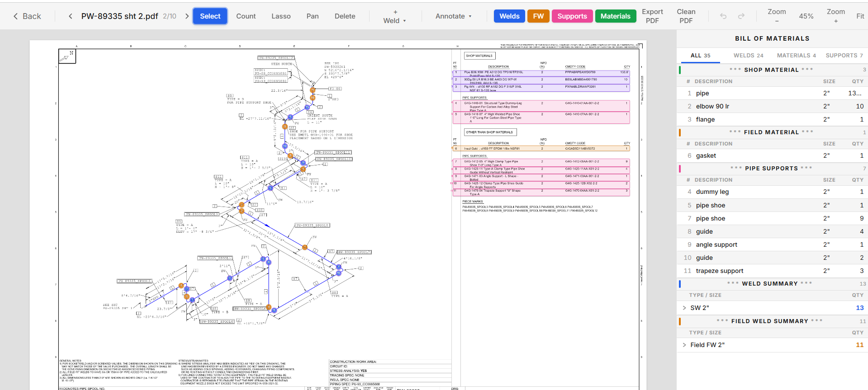Zoom in with the plus control
868x390 pixels.
[x=835, y=16]
